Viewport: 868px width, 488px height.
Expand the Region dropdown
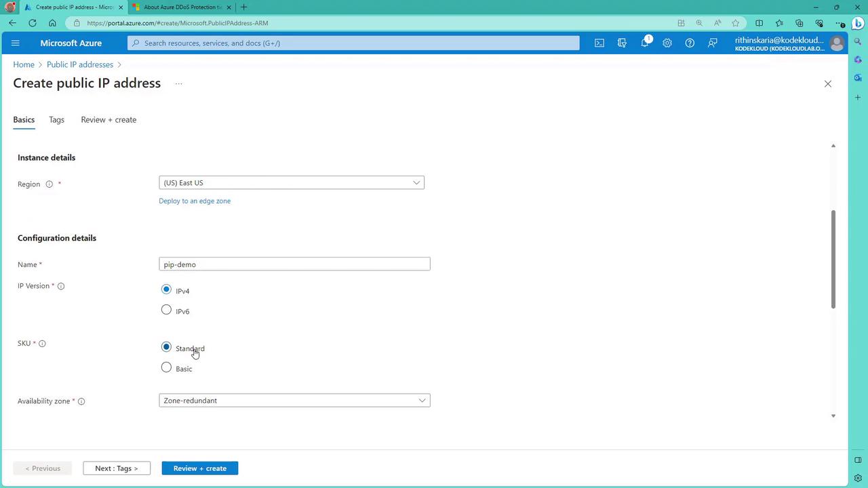(292, 183)
